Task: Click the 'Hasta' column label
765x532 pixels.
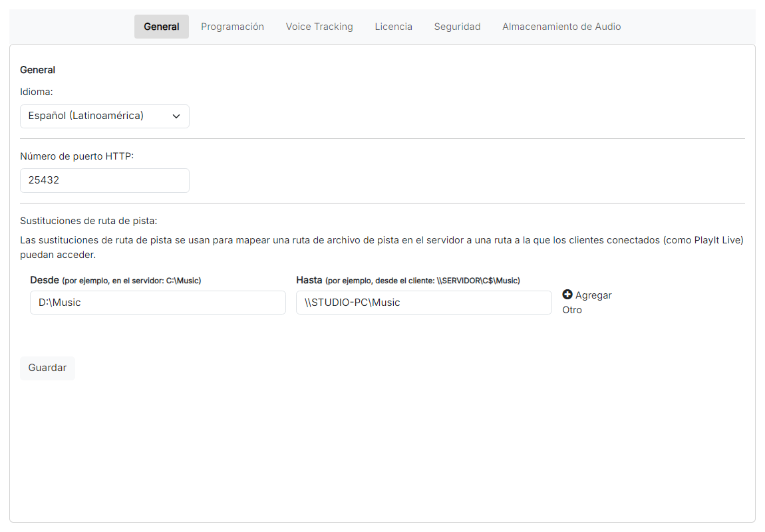Action: coord(309,280)
